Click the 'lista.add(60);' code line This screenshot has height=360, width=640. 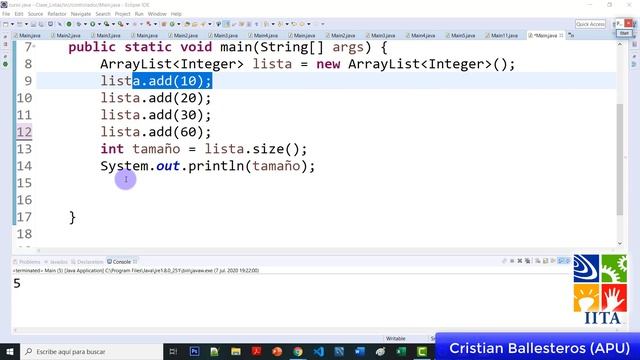[x=156, y=132]
